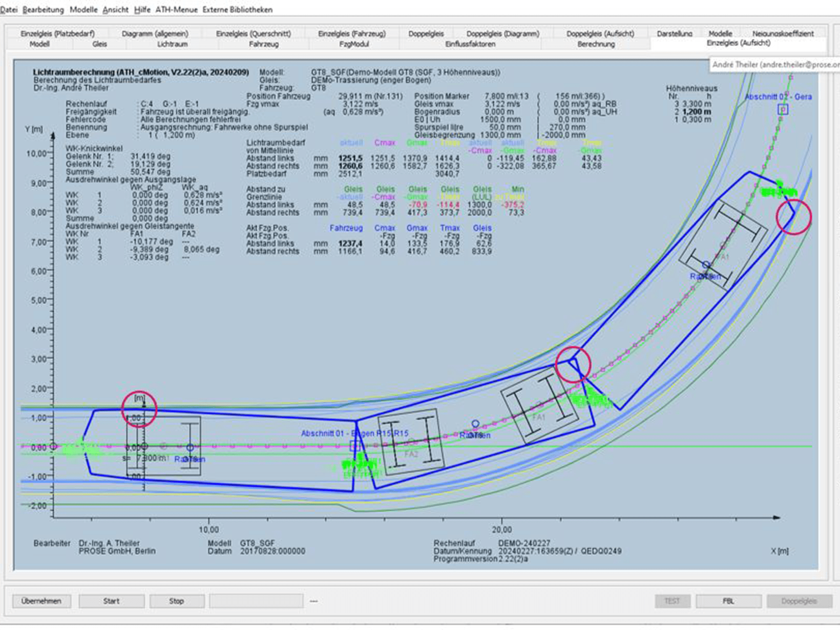Select the Einzelgleis (Querschnitt) tab
The image size is (840, 630).
click(253, 34)
